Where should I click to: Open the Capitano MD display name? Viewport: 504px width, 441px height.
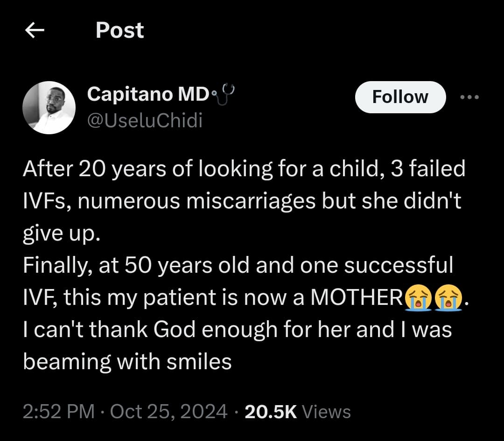tap(147, 95)
